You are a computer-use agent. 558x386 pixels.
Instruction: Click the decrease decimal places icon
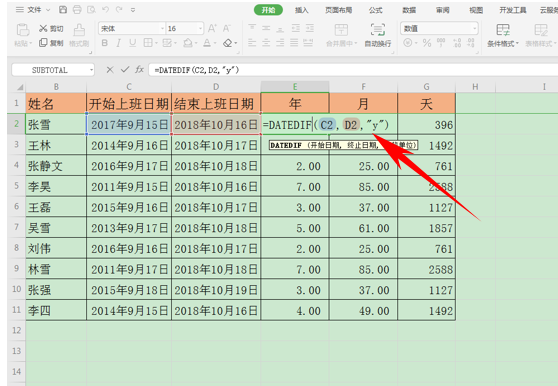470,43
